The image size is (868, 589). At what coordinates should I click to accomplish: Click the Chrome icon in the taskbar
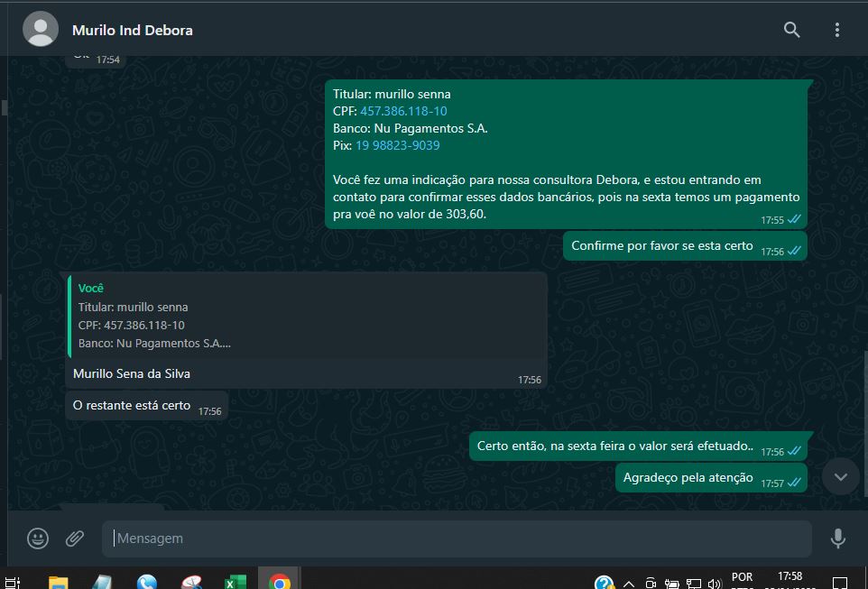(280, 582)
